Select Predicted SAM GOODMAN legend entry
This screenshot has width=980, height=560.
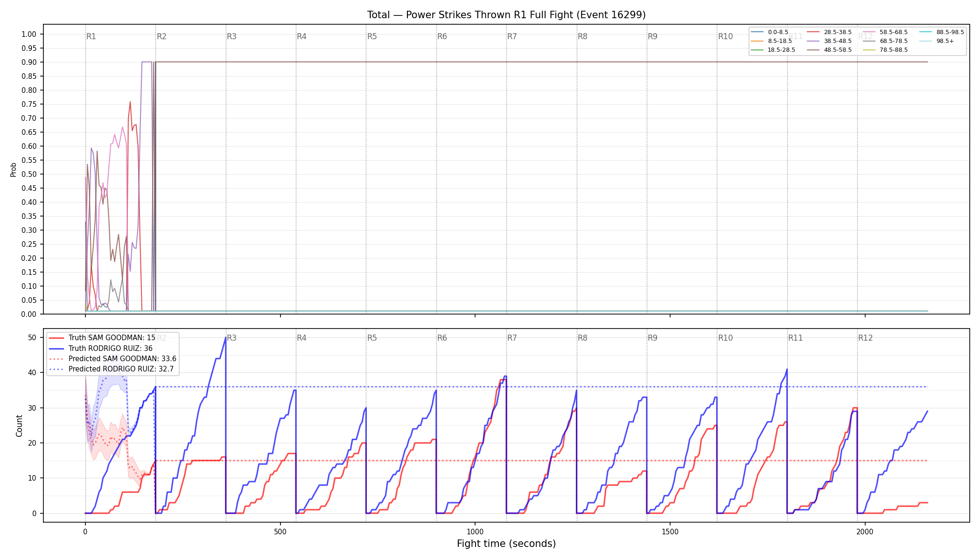click(112, 359)
